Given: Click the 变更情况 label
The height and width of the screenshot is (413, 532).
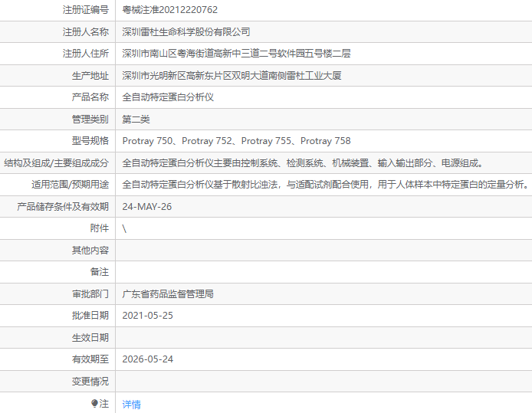Looking at the screenshot, I should tap(90, 382).
